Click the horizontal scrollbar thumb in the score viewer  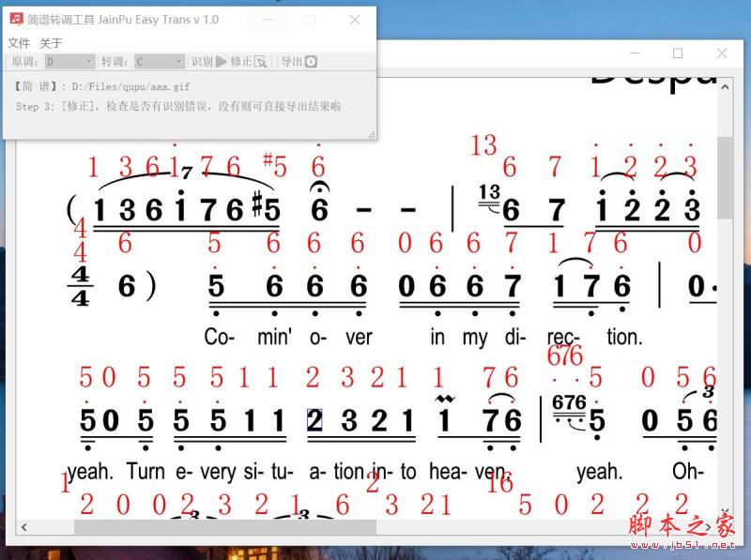click(x=225, y=527)
